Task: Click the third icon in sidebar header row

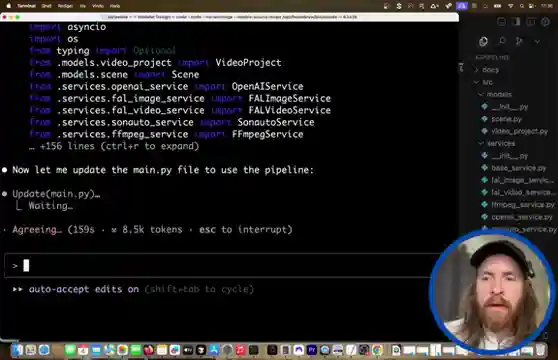Action: tap(519, 41)
